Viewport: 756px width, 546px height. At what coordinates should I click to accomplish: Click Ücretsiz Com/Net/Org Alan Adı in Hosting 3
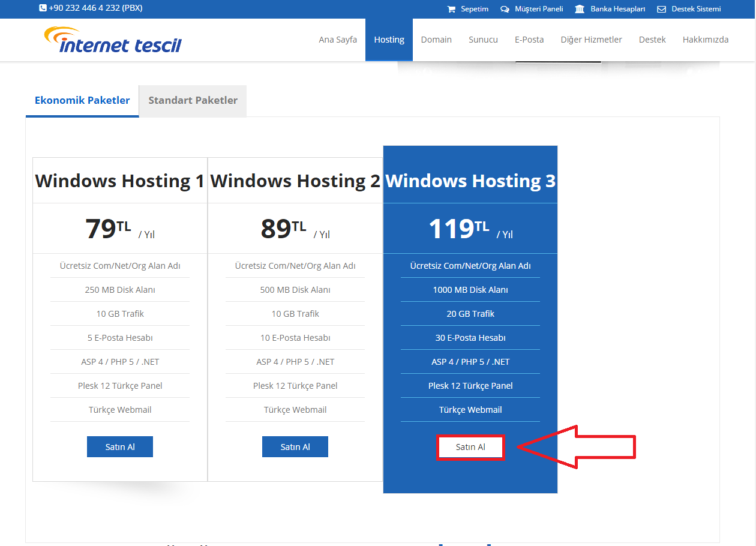point(470,266)
